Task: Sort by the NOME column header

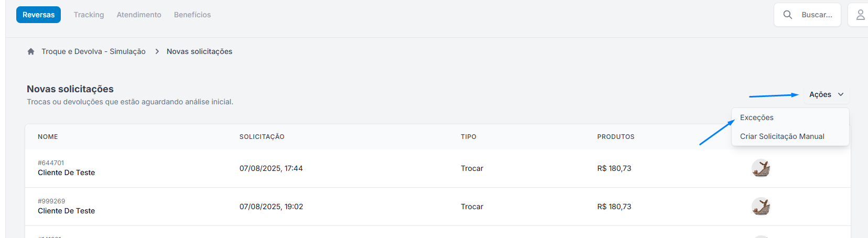Action: pyautogui.click(x=48, y=137)
